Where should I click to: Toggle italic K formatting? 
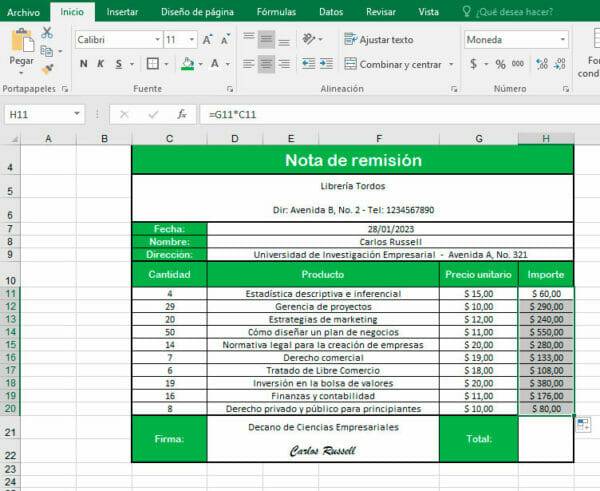(x=101, y=64)
